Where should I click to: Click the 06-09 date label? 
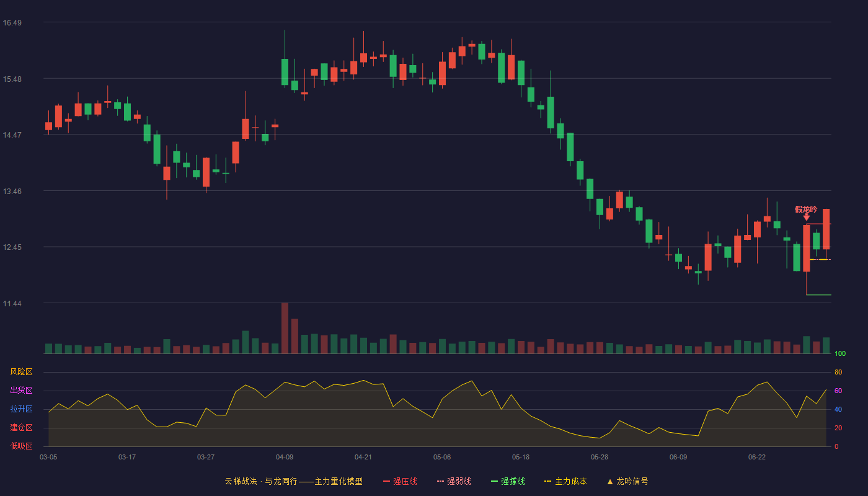678,457
